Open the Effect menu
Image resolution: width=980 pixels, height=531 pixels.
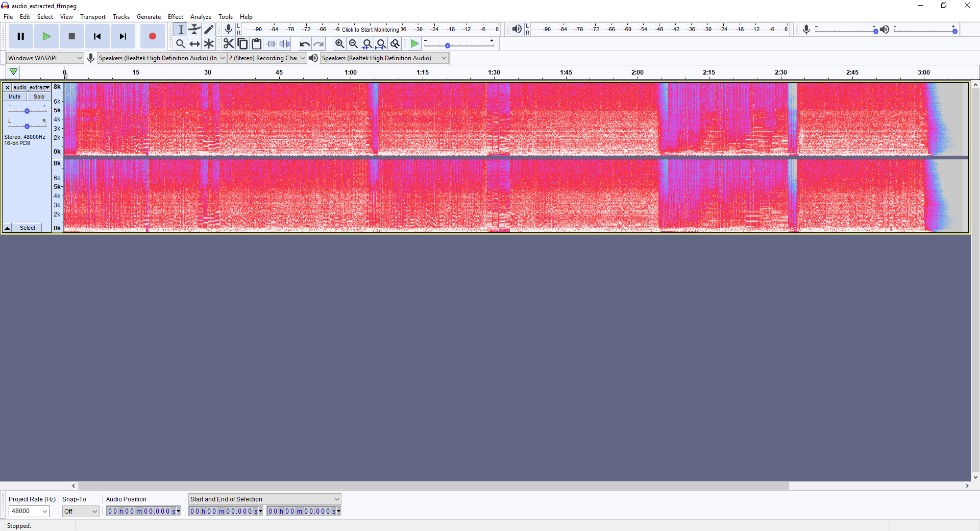click(175, 17)
